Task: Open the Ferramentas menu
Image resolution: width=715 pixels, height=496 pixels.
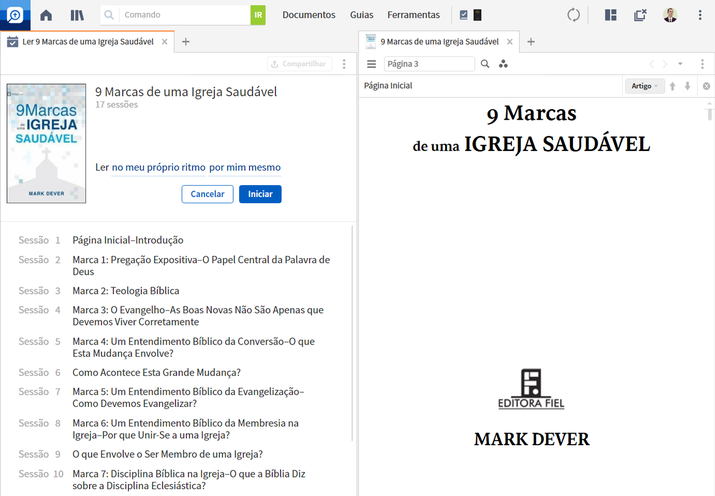Action: tap(414, 15)
